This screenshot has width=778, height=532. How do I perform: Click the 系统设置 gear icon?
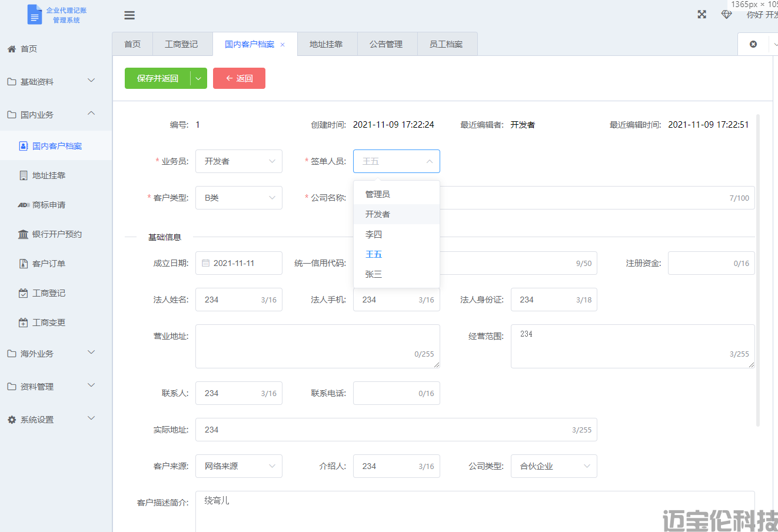(12, 420)
